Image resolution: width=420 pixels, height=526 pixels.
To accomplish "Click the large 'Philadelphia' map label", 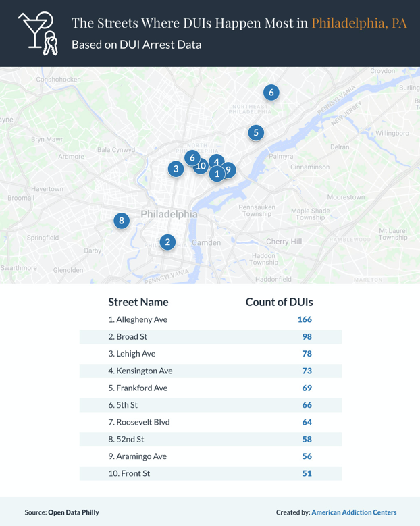I will (169, 215).
